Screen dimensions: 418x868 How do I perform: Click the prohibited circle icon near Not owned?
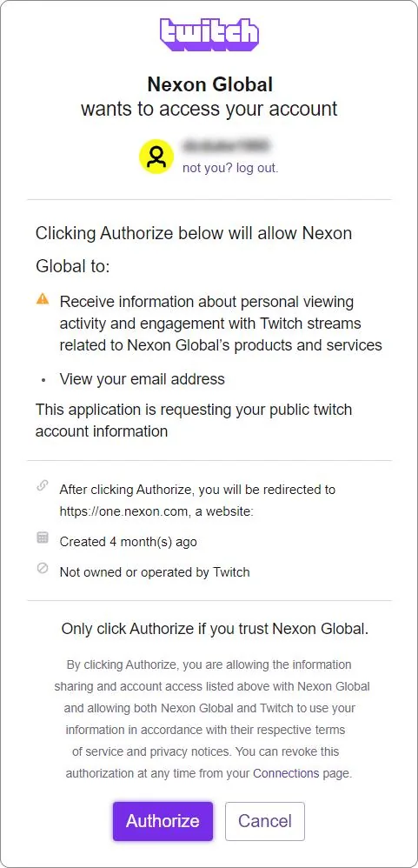[x=43, y=568]
